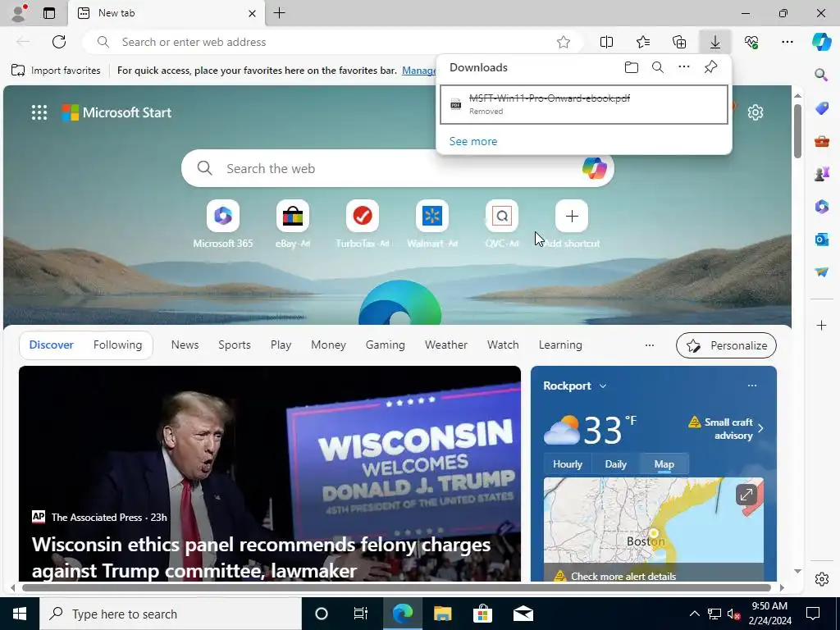Image resolution: width=840 pixels, height=630 pixels.
Task: Open Windows Start menu
Action: click(x=20, y=614)
